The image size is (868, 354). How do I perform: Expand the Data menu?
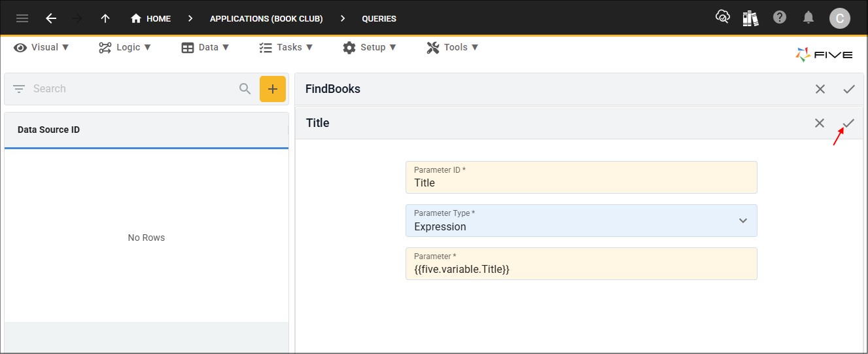(205, 47)
